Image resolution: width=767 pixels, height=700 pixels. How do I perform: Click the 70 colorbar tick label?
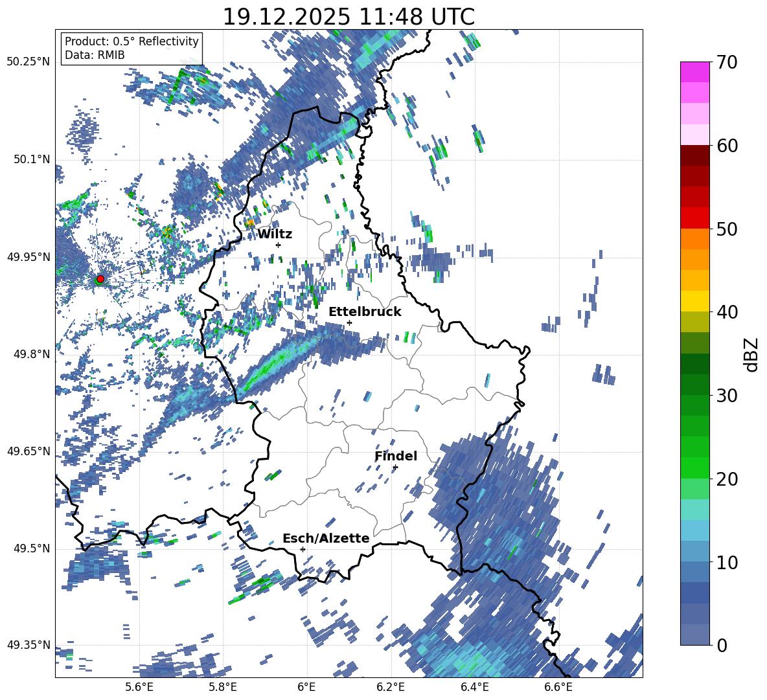727,62
